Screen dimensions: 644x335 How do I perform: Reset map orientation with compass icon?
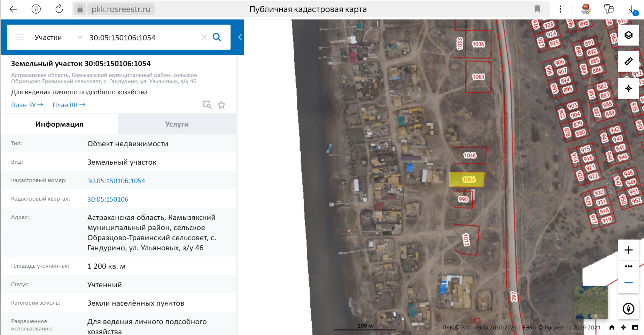point(628,309)
